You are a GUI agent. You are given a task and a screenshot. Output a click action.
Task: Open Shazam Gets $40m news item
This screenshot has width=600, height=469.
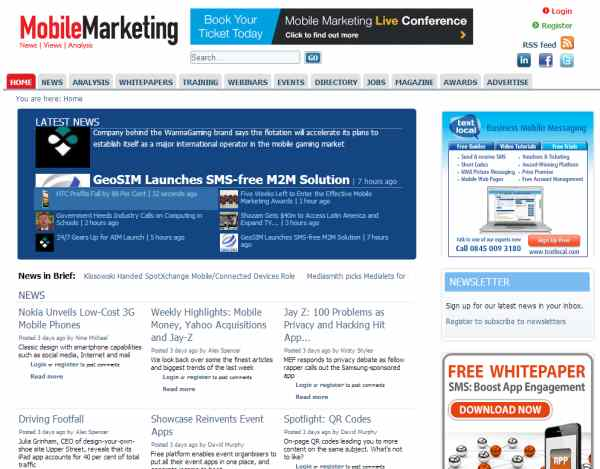[x=309, y=219]
